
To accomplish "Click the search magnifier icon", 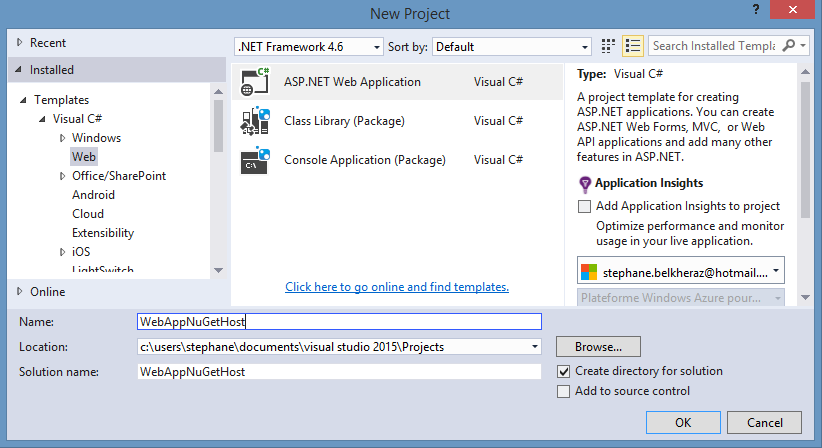I will (x=788, y=46).
